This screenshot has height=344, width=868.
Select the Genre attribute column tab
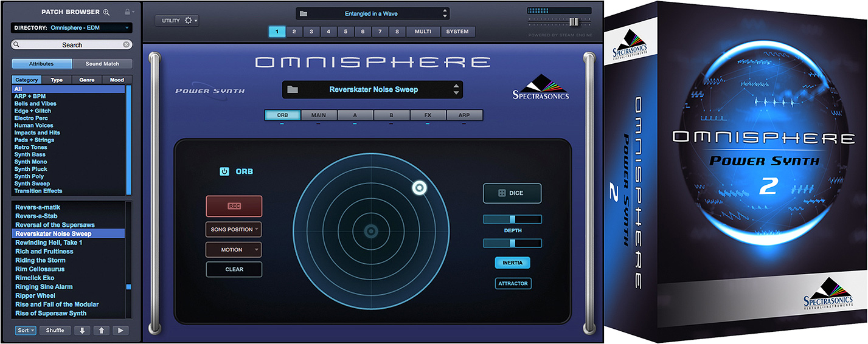coord(87,80)
